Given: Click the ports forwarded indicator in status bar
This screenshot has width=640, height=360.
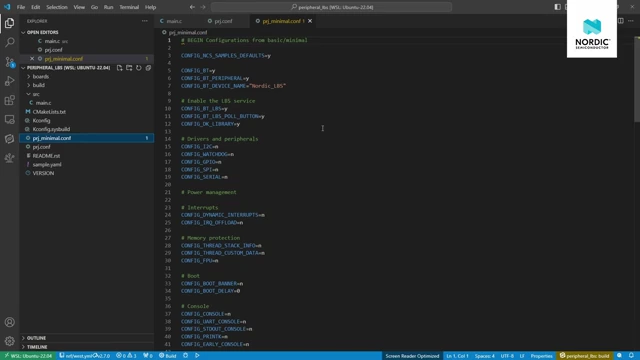Looking at the screenshot, I should coord(148,356).
